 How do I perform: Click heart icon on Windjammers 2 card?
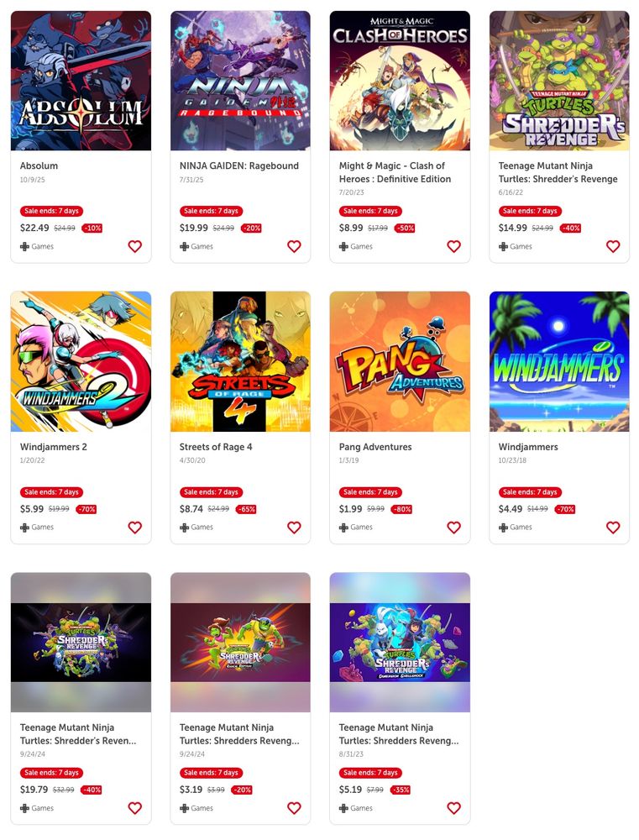click(x=135, y=528)
